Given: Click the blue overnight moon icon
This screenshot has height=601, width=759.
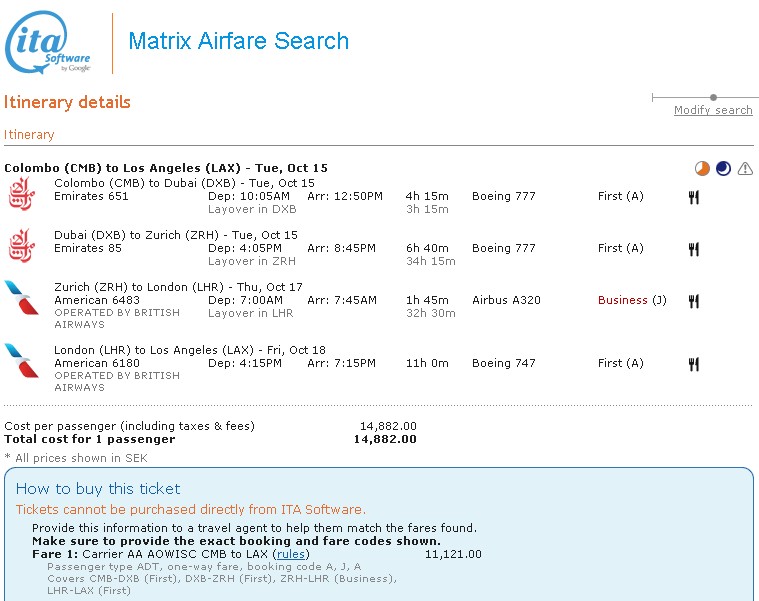Looking at the screenshot, I should (x=723, y=169).
